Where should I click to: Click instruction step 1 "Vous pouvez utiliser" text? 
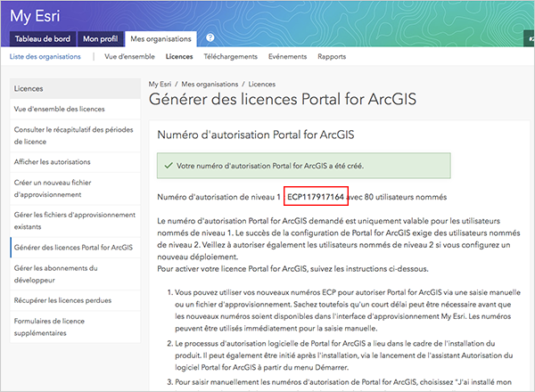[348, 311]
